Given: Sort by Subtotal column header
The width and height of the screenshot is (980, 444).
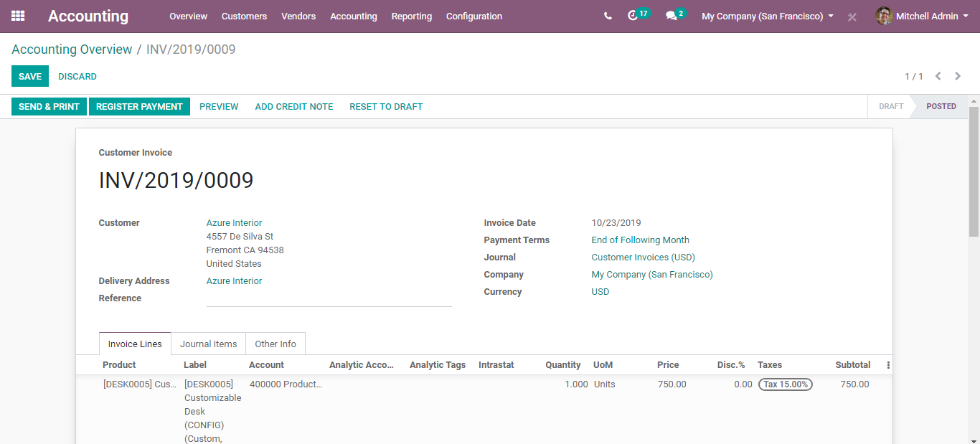Looking at the screenshot, I should coord(853,365).
